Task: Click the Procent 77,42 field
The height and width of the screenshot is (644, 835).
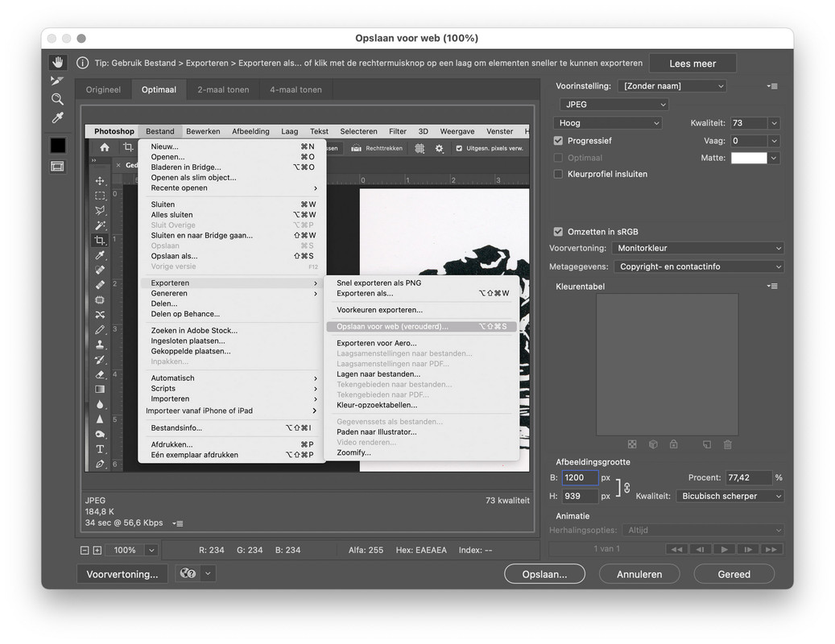Action: [749, 478]
